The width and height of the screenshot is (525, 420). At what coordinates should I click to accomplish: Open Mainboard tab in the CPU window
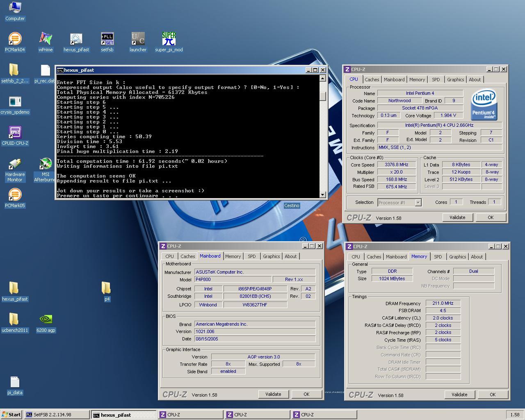pos(394,80)
